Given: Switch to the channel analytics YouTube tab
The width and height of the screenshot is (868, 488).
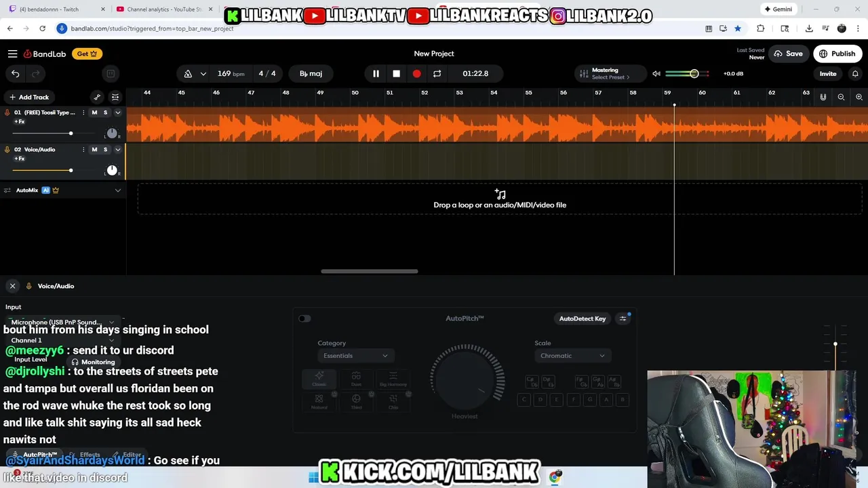Looking at the screenshot, I should coord(164,9).
